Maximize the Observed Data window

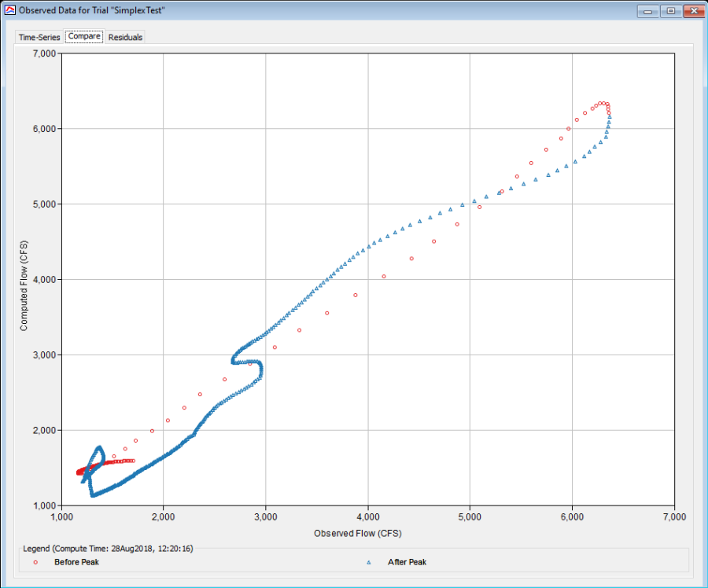click(x=670, y=11)
